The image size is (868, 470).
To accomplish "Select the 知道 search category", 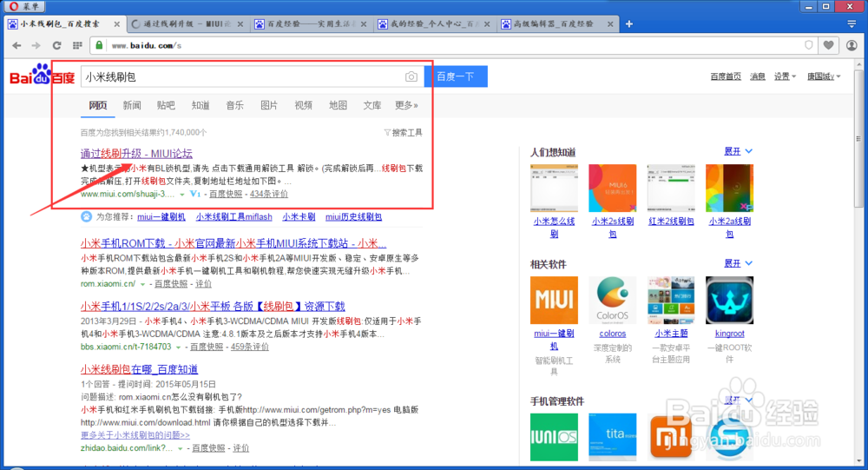I will click(201, 105).
